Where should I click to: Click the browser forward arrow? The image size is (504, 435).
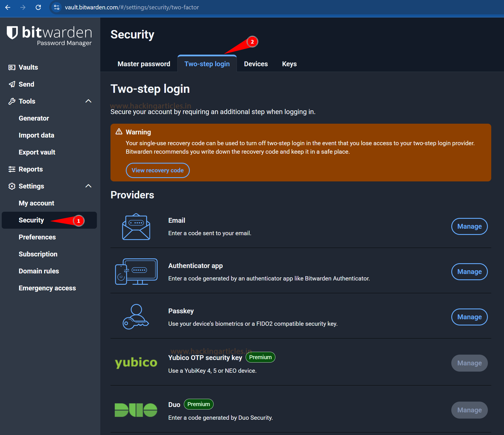(23, 7)
